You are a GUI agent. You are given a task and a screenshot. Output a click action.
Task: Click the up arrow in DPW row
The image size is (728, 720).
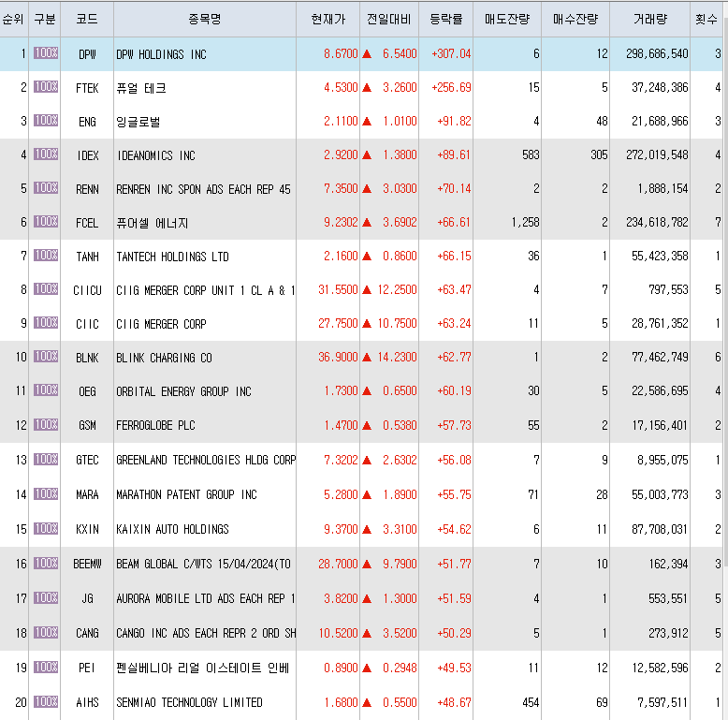tap(367, 54)
